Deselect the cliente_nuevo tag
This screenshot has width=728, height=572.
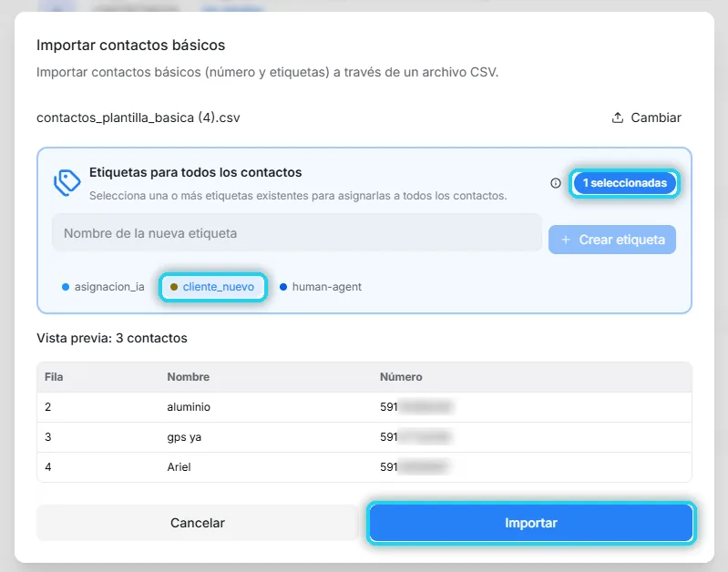[213, 287]
